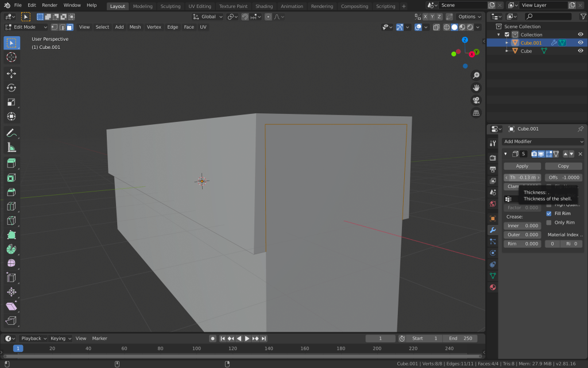
Task: Adjust the Inner crease slider
Action: coord(522,226)
